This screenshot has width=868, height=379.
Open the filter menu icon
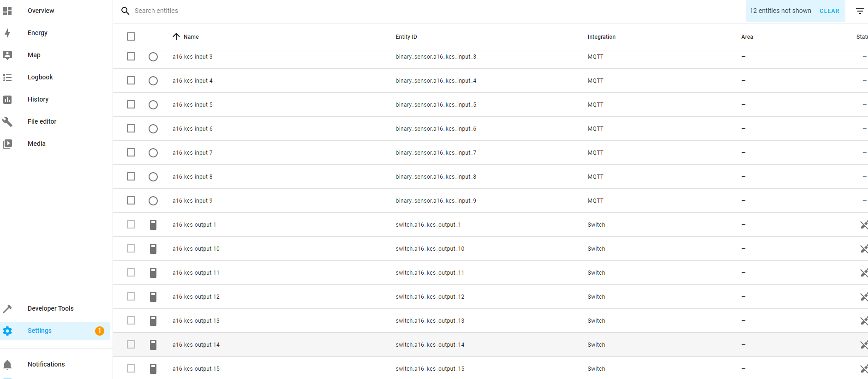click(x=860, y=11)
